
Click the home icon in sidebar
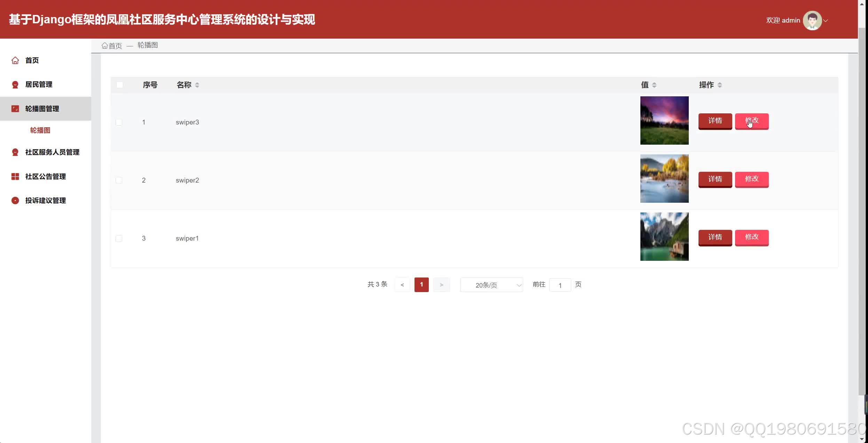pos(15,61)
